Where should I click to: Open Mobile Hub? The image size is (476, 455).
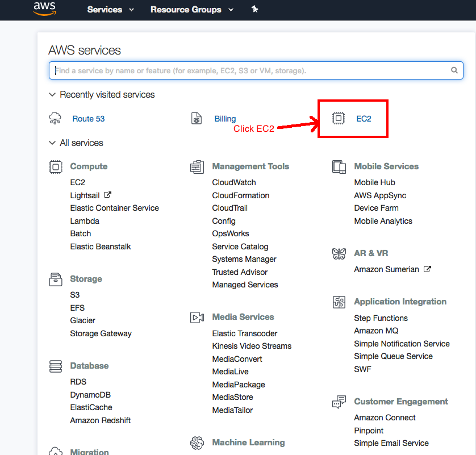pos(374,182)
